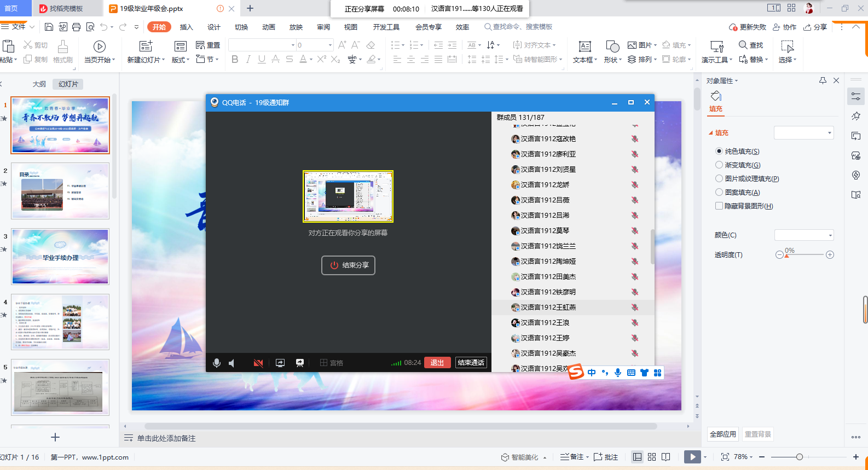Click the red exit call button
The width and height of the screenshot is (868, 470).
[437, 363]
